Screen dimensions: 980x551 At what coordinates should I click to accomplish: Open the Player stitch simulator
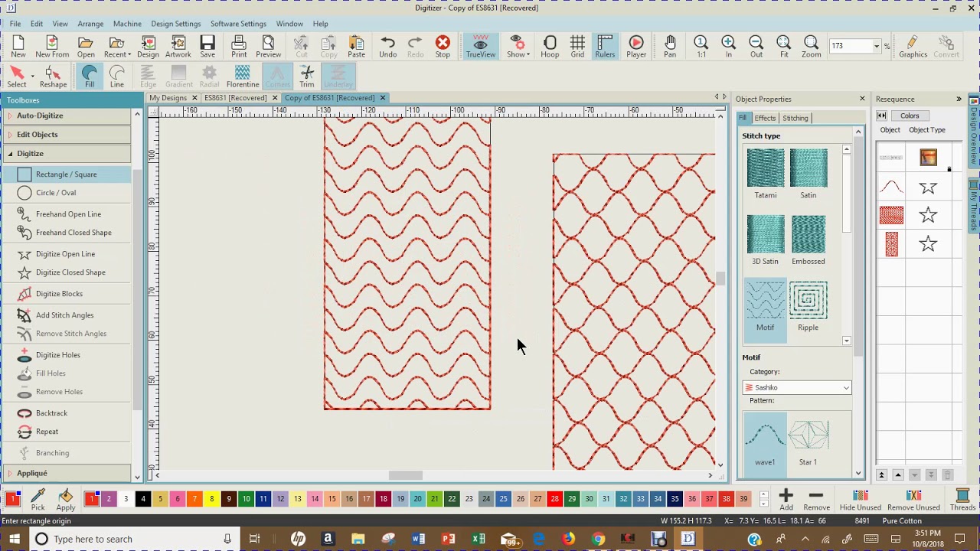pyautogui.click(x=636, y=47)
